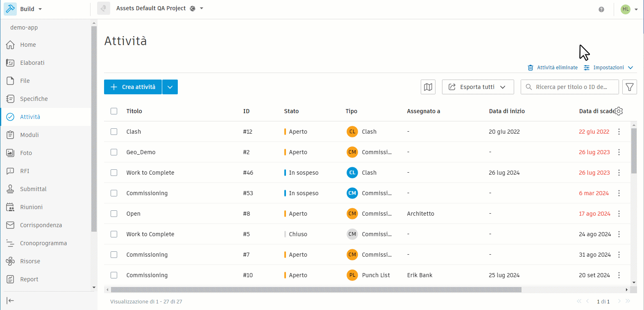Click the table vertical scrollbar thumb
This screenshot has width=644, height=310.
coord(634,150)
